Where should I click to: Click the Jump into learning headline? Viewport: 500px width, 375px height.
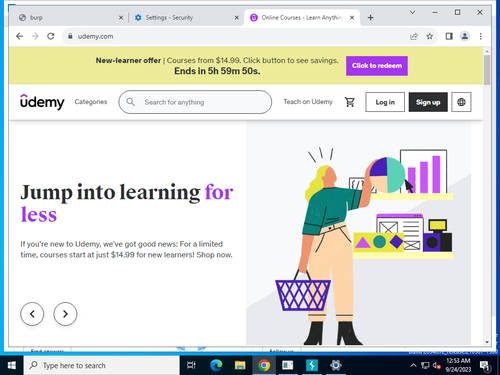(127, 203)
